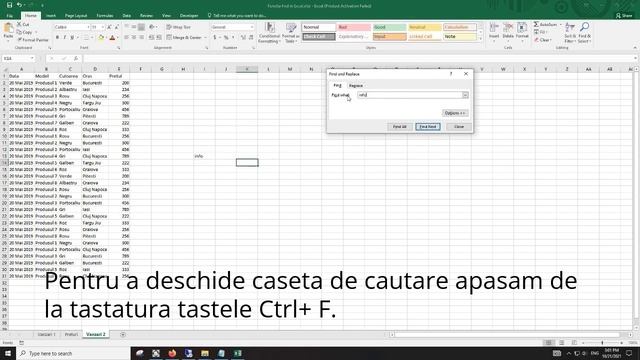Click the AutoSum sigma icon
This screenshot has height=360, width=640.
[x=536, y=24]
